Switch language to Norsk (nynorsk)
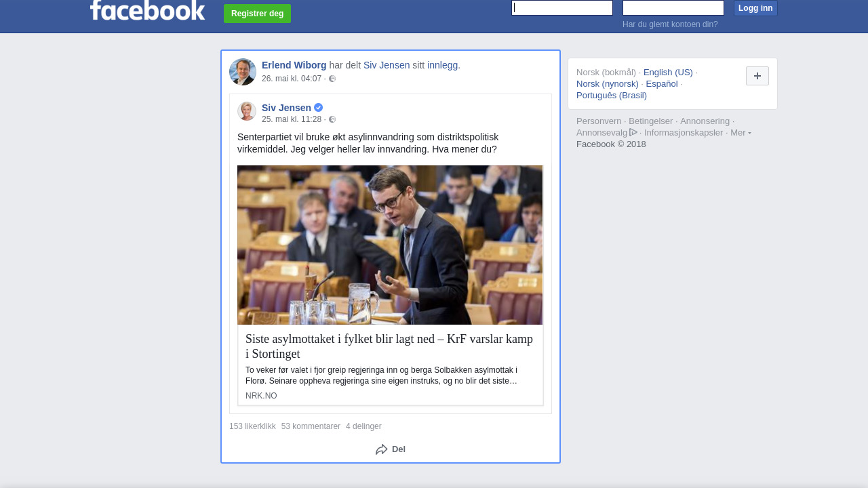The height and width of the screenshot is (488, 868). point(608,84)
